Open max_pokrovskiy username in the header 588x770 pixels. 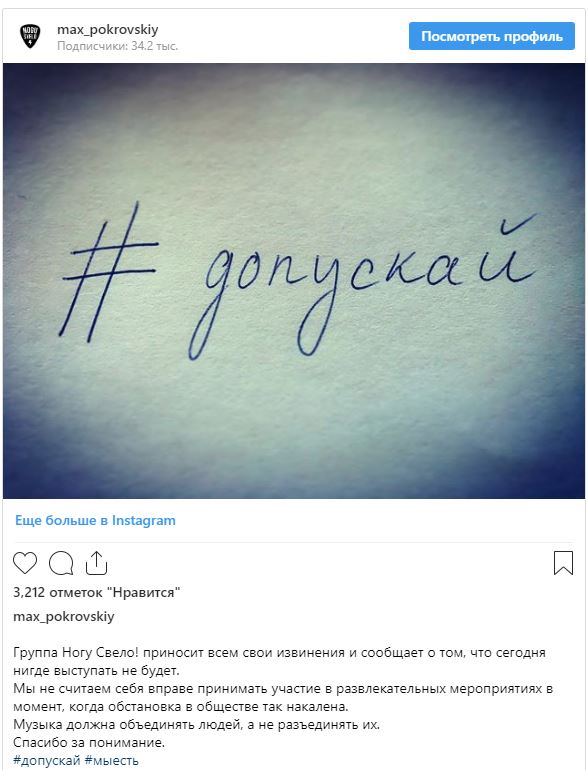click(x=108, y=29)
